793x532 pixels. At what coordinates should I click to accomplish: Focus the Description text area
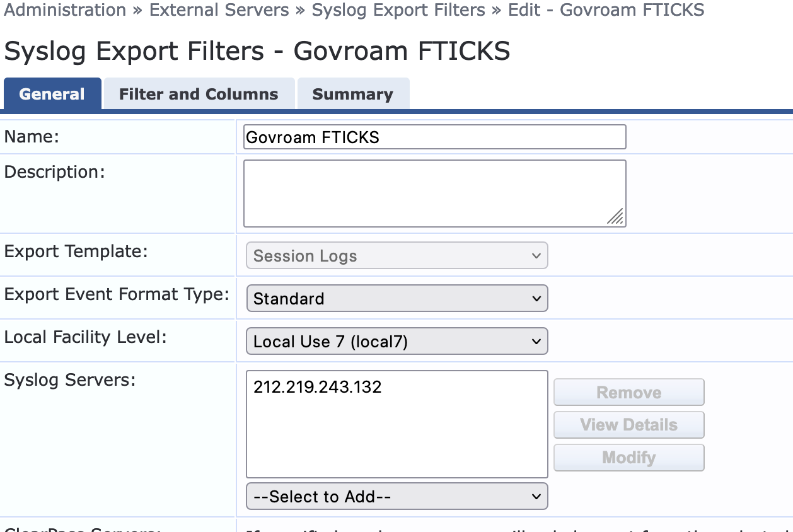point(434,193)
